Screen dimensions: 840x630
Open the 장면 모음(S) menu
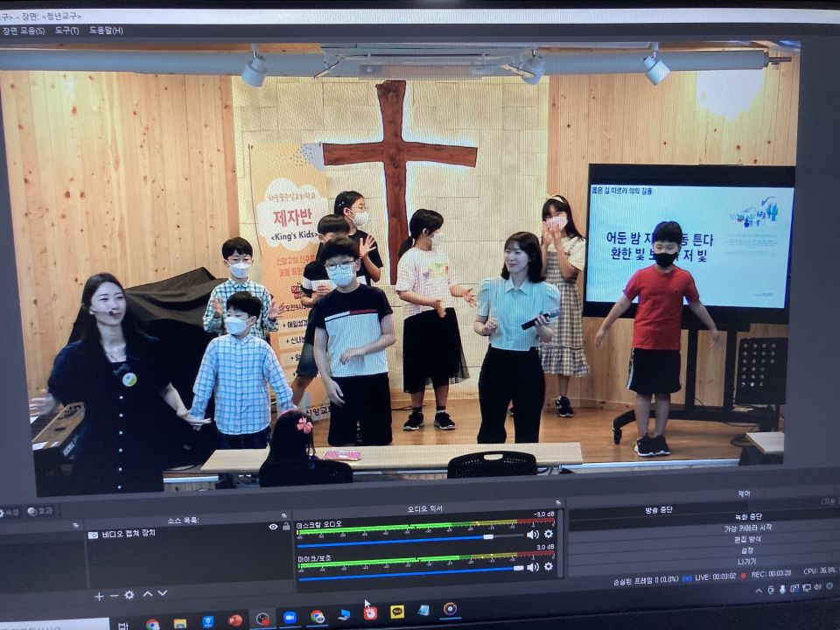pyautogui.click(x=23, y=31)
